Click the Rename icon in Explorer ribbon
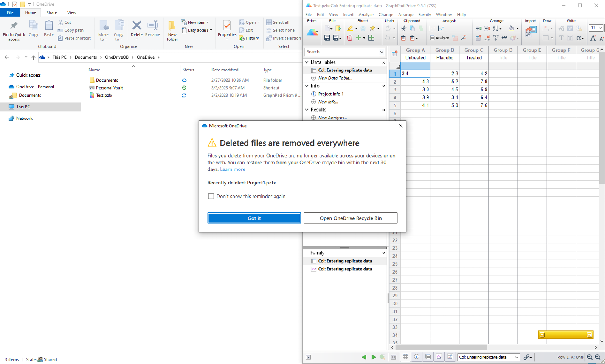The image size is (605, 364). 153,26
